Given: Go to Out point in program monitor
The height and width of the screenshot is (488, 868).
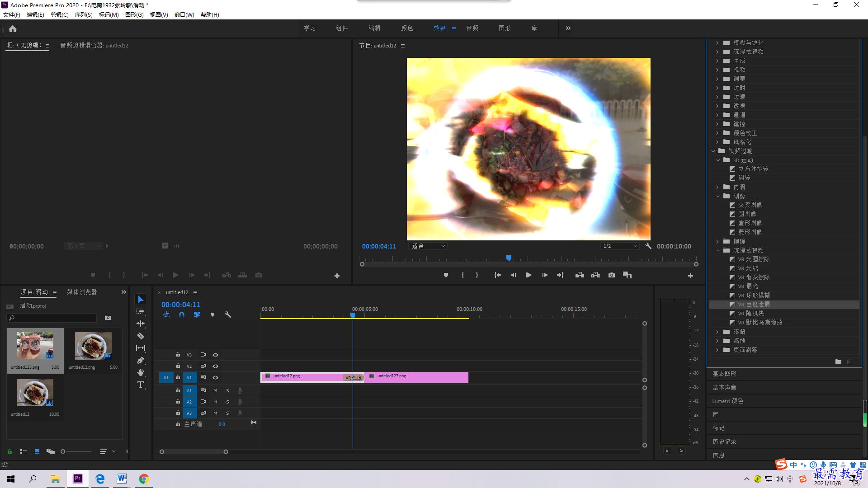Looking at the screenshot, I should (560, 275).
